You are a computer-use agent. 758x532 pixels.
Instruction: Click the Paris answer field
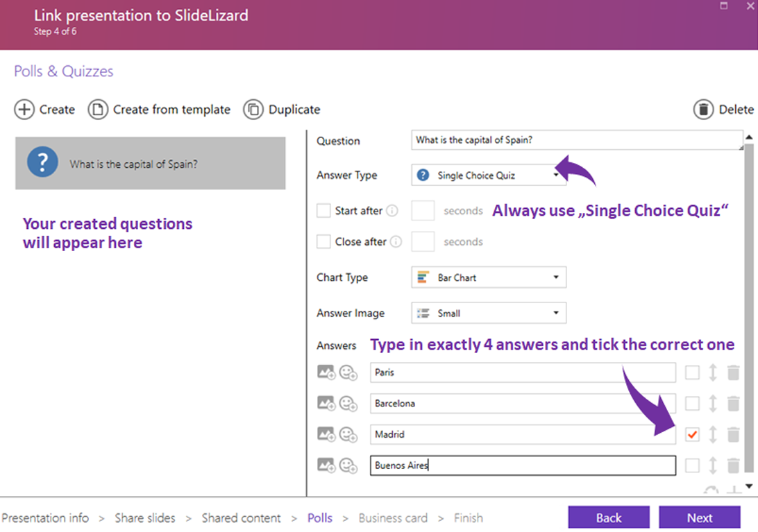[x=523, y=372]
